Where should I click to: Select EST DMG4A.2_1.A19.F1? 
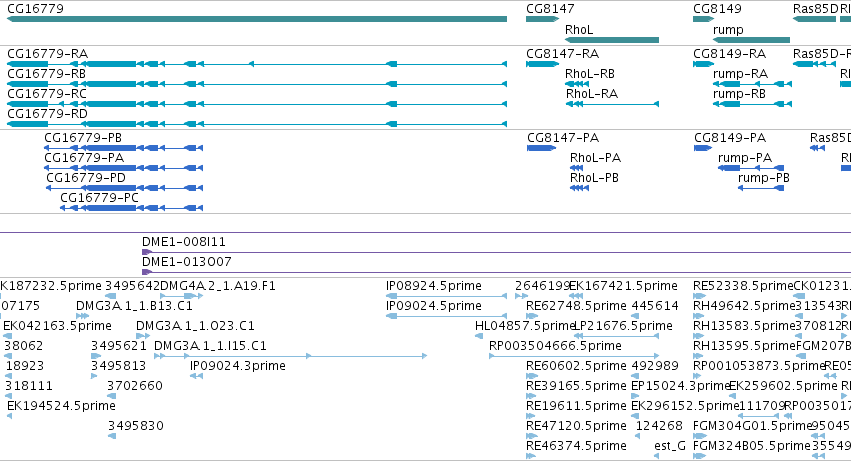(182, 296)
